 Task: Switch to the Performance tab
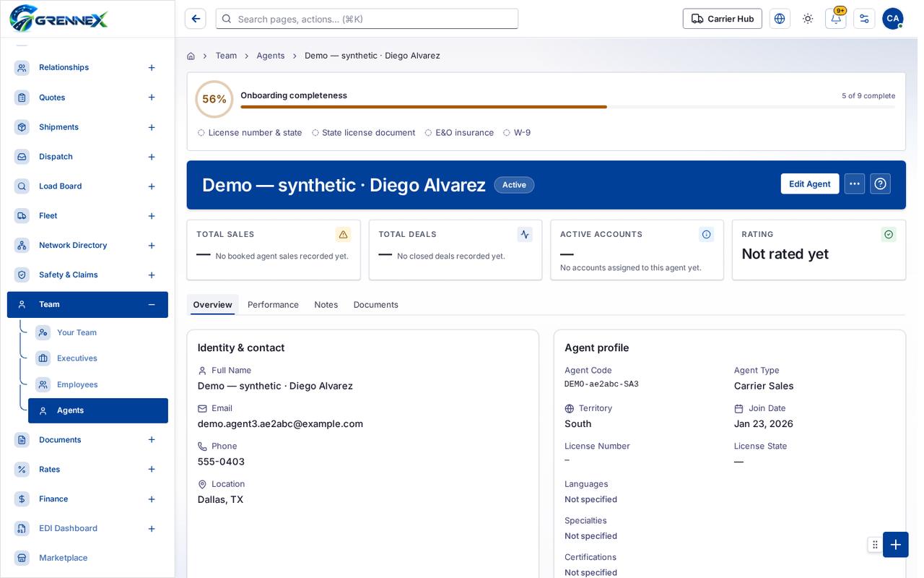click(x=273, y=305)
